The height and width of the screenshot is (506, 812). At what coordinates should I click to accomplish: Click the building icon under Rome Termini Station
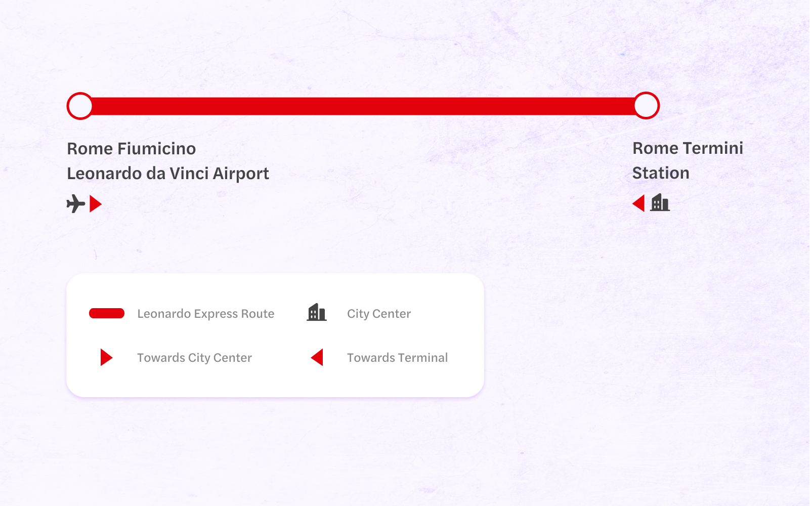(x=660, y=203)
